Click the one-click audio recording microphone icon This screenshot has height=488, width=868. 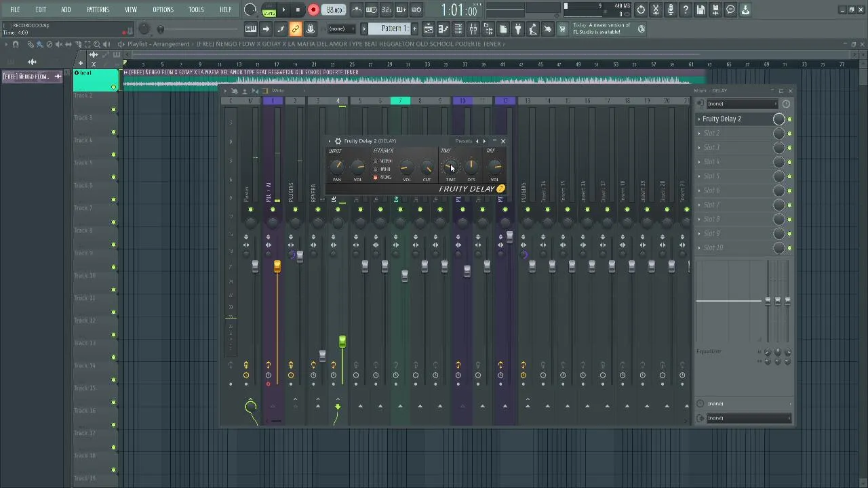[671, 9]
